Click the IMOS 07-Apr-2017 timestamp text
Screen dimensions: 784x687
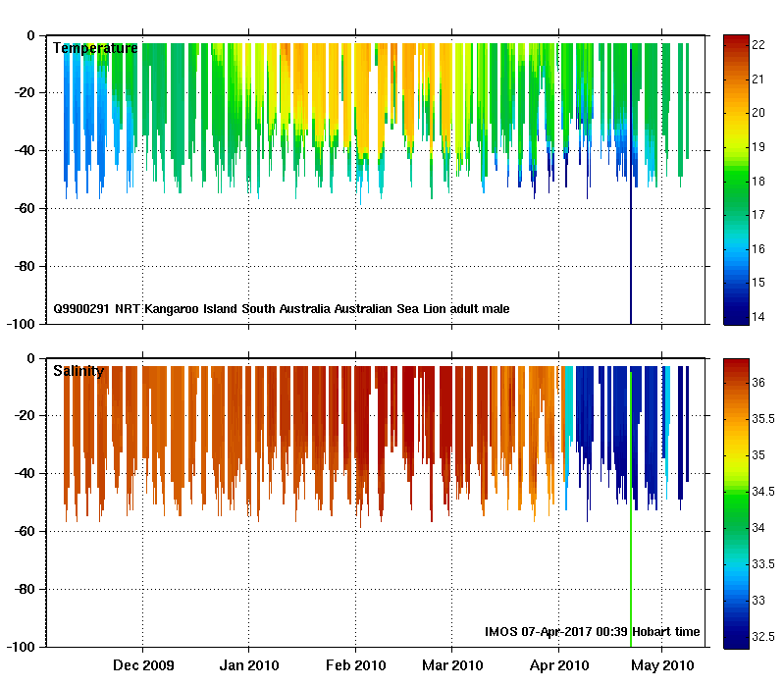592,631
